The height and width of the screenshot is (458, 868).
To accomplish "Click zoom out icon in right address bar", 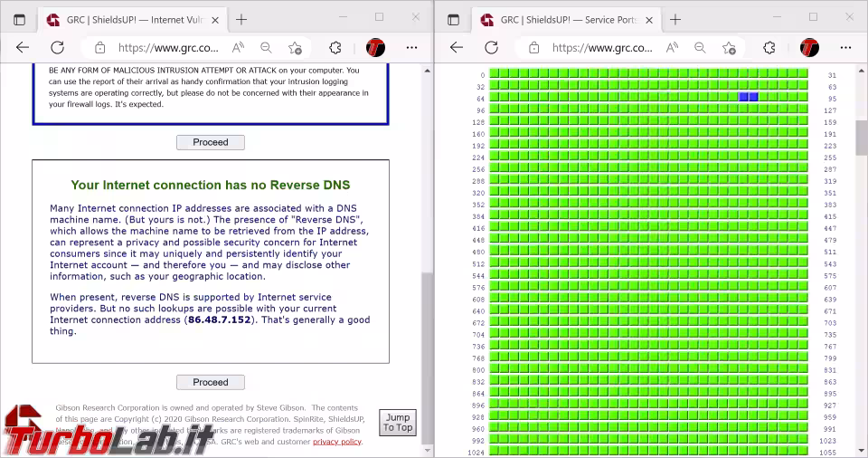I will 700,48.
